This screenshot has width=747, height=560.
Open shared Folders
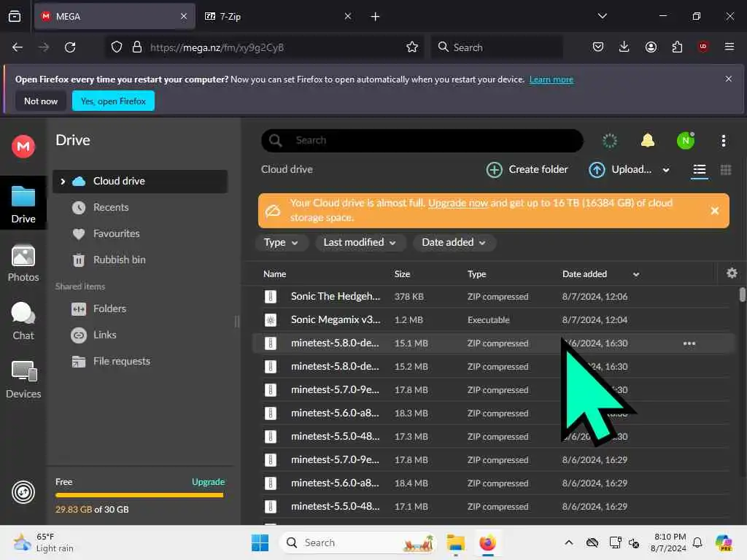pos(109,309)
